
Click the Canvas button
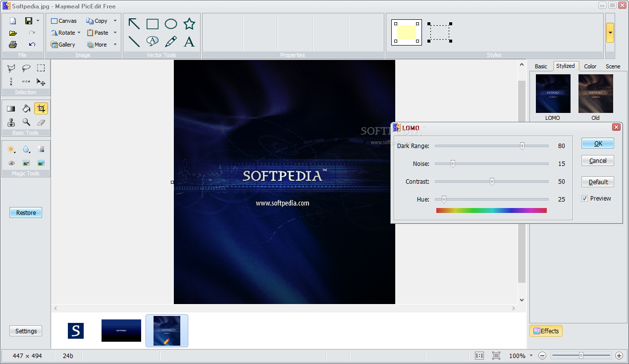pos(64,21)
